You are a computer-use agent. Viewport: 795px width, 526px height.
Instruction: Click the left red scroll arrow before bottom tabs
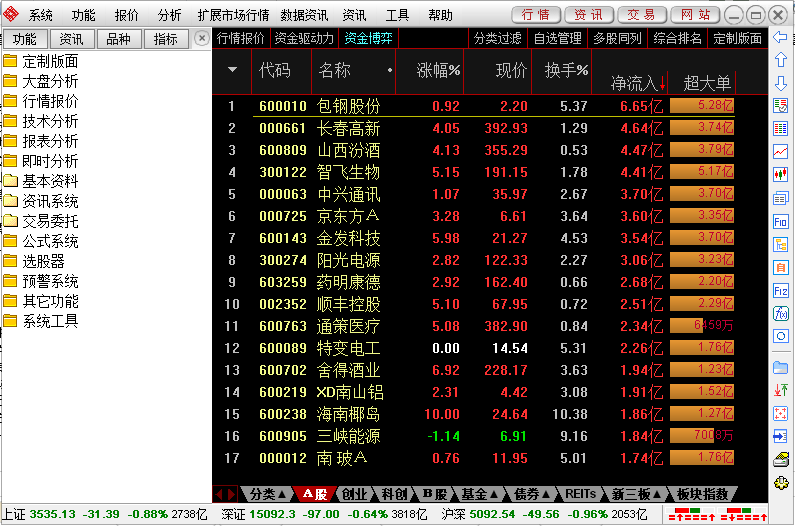point(220,494)
